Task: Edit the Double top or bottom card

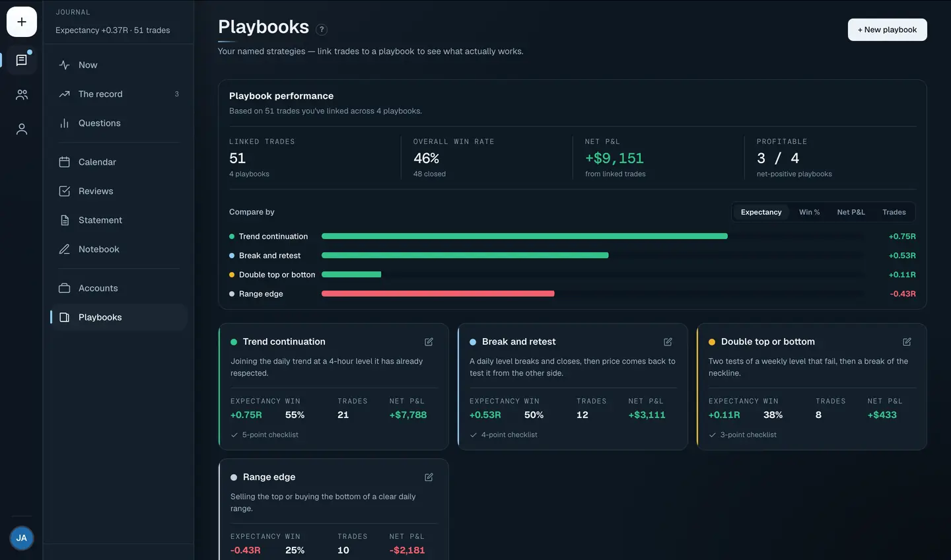Action: 907,341
